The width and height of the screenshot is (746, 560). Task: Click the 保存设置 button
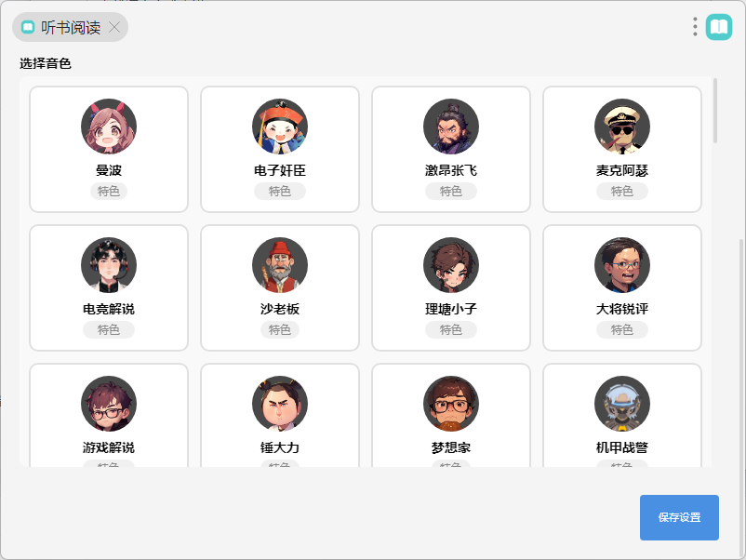pos(679,517)
